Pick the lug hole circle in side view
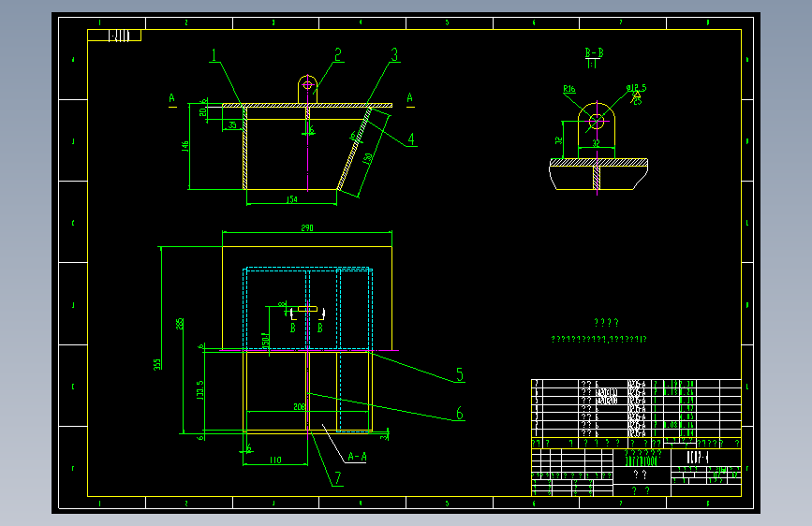 pyautogui.click(x=307, y=85)
